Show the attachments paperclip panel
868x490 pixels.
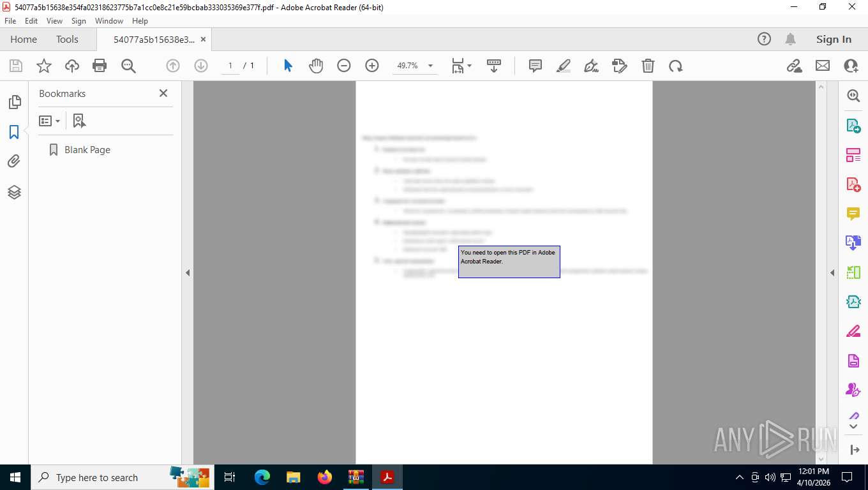coord(14,161)
